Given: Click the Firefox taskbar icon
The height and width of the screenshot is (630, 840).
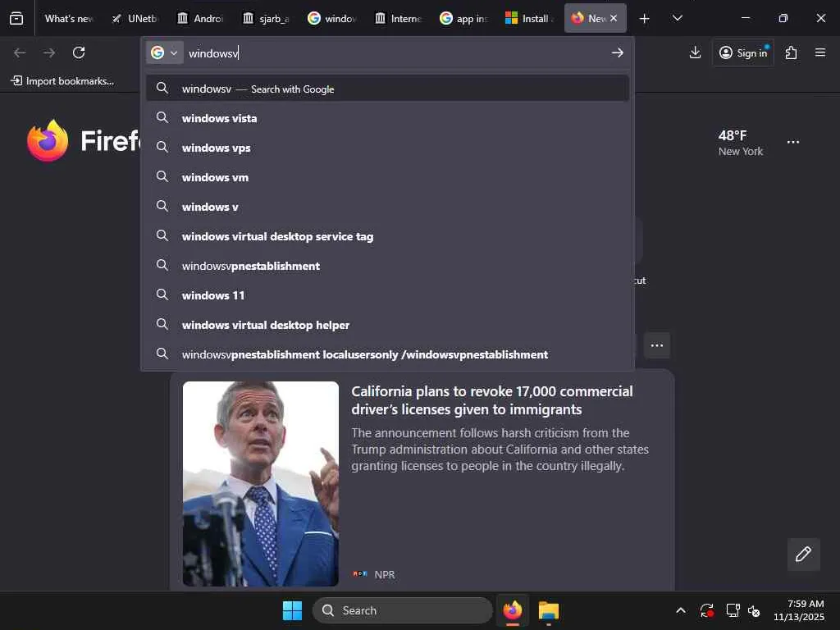Looking at the screenshot, I should click(x=512, y=610).
